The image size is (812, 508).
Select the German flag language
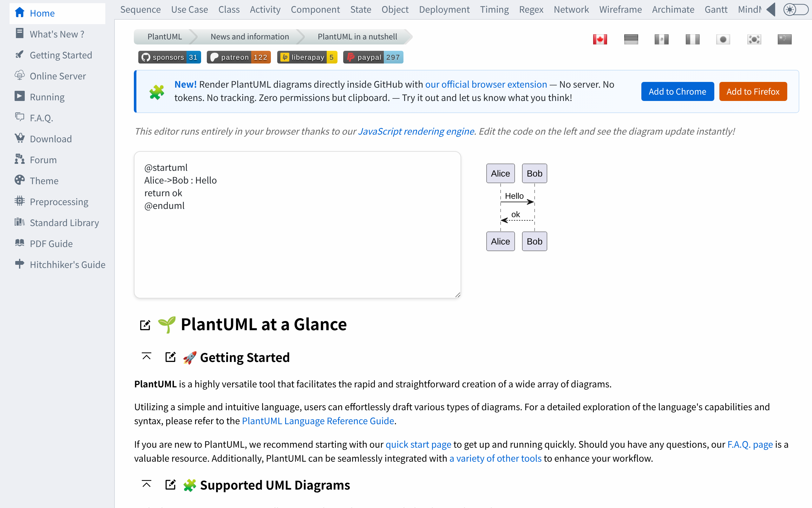pyautogui.click(x=631, y=39)
